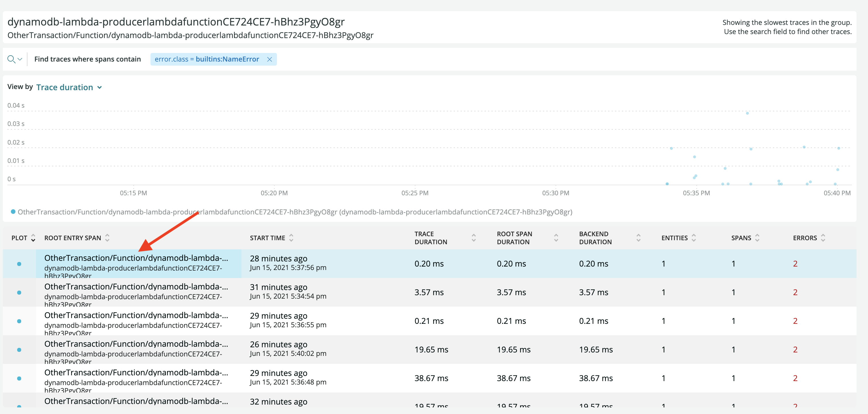Viewport: 868px width, 414px height.
Task: Click the errors count in 0.20 ms row
Action: tap(795, 264)
